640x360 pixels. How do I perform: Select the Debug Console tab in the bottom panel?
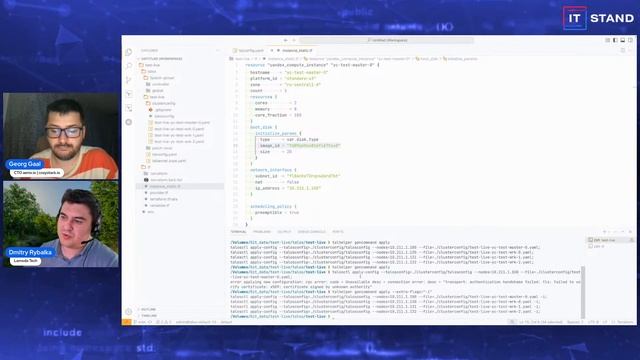tap(312, 232)
